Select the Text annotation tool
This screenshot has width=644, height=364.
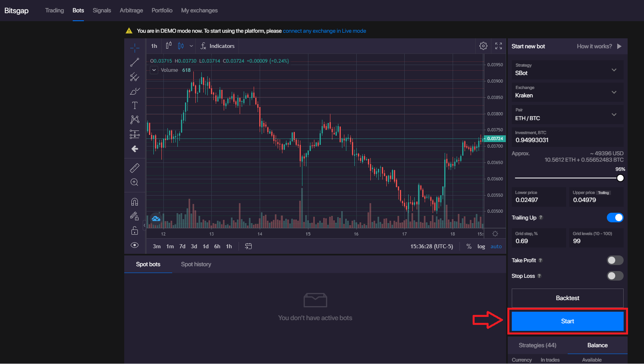135,105
